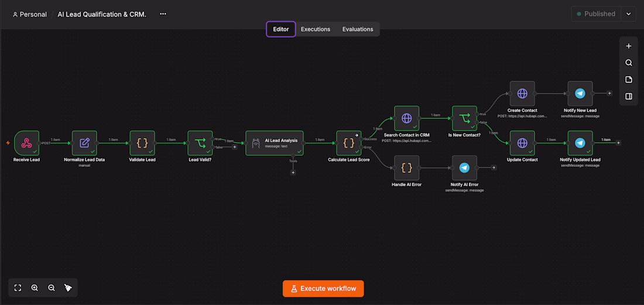Select the Handle AI Error code node
Image resolution: width=644 pixels, height=305 pixels.
coord(407,168)
